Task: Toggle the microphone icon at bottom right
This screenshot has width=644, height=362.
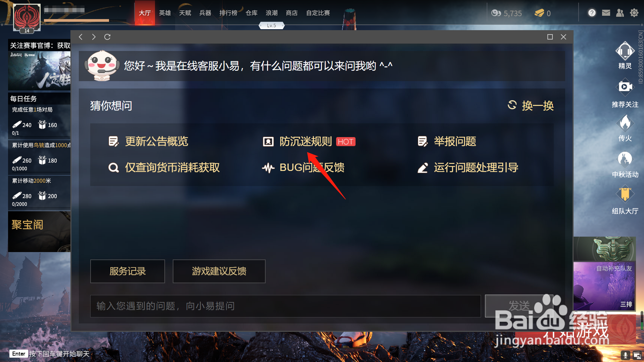Action: (625, 355)
